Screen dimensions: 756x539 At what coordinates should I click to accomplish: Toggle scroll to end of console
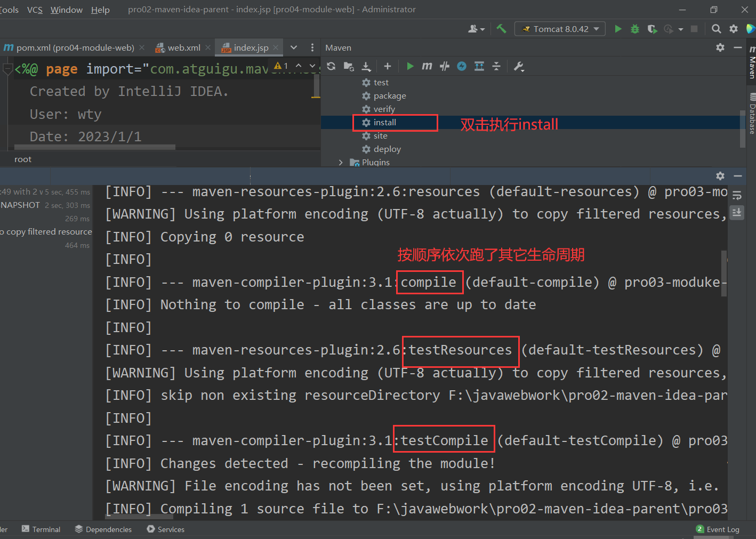[x=737, y=212]
